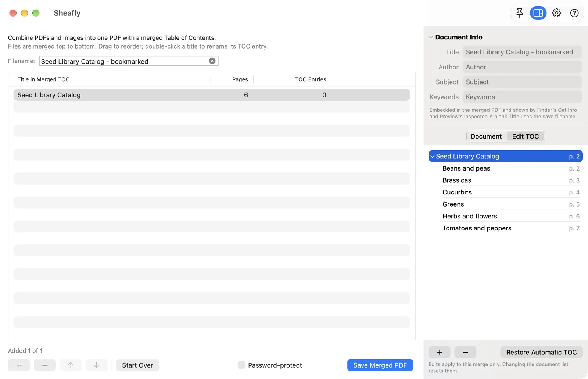Collapse the Document Info section
The width and height of the screenshot is (588, 379).
[x=431, y=37]
